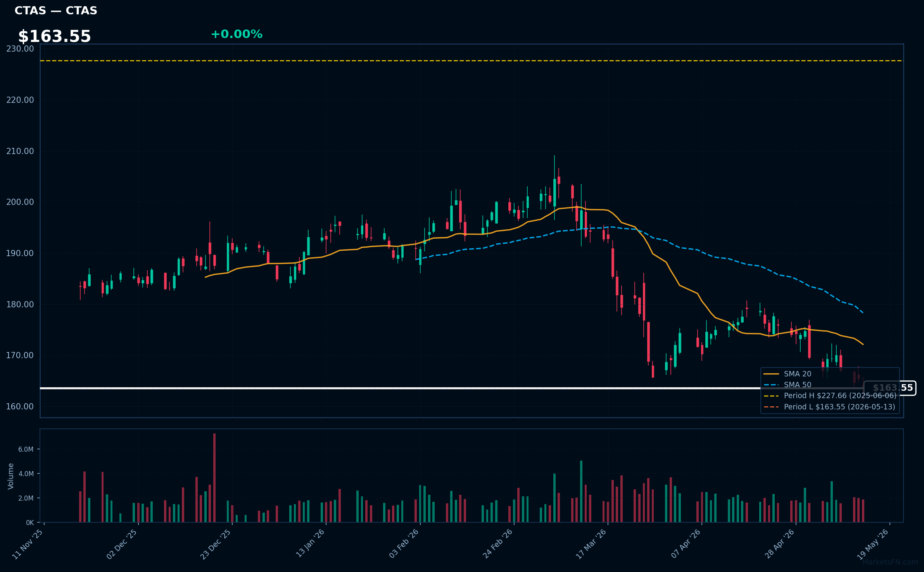Click the 6.0M volume axis label
924x572 pixels.
pyautogui.click(x=26, y=449)
